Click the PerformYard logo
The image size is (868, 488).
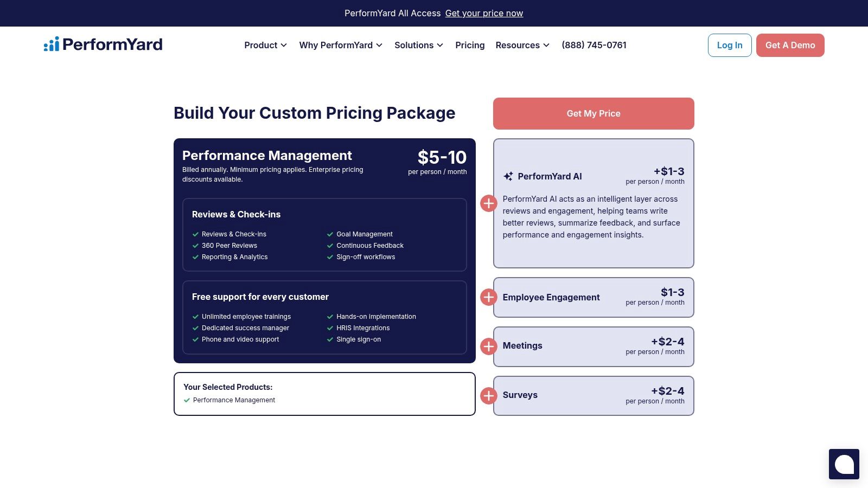tap(103, 44)
